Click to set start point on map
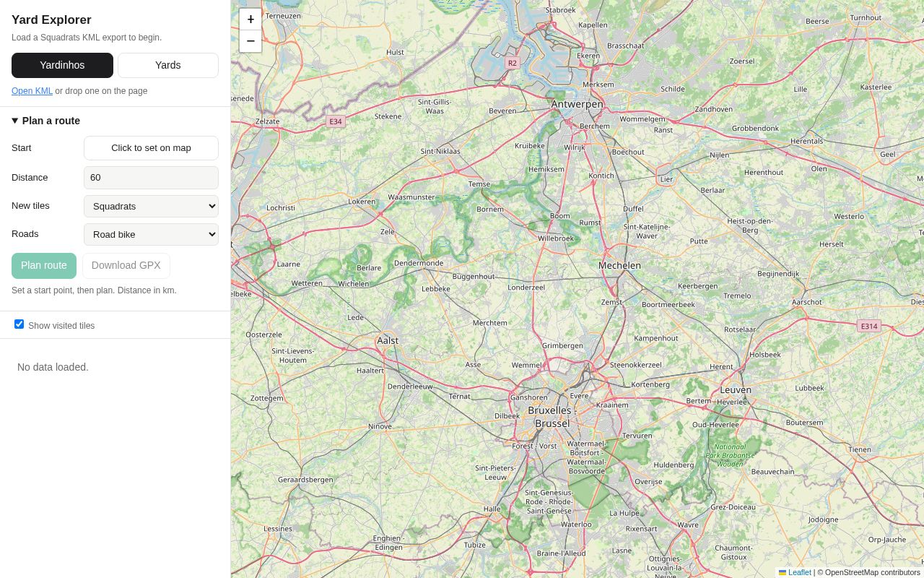924x578 pixels. coord(151,148)
